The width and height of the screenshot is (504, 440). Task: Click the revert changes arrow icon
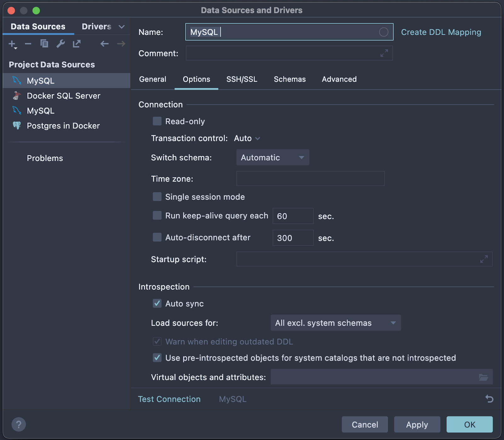[489, 399]
